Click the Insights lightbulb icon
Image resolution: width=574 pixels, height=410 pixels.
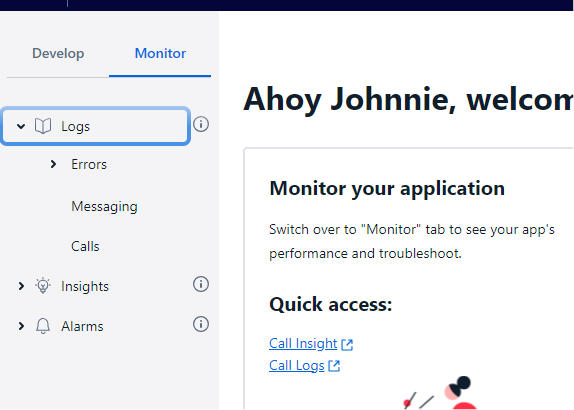coord(43,286)
